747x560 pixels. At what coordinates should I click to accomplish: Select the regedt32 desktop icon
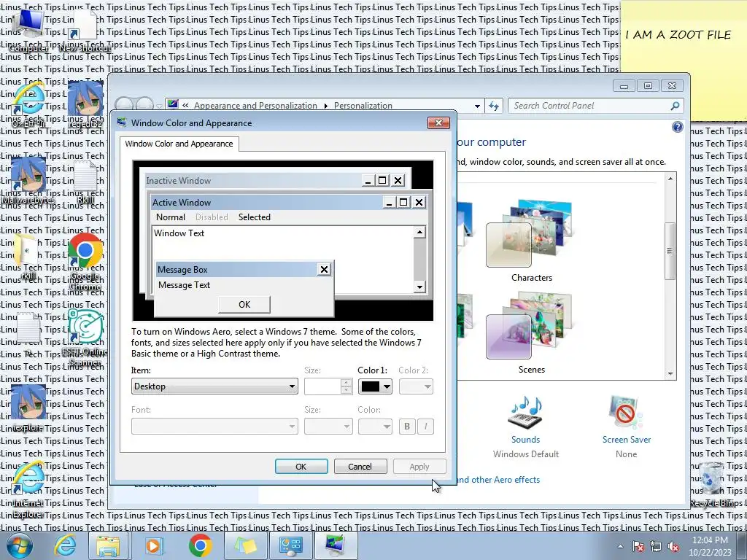point(85,105)
